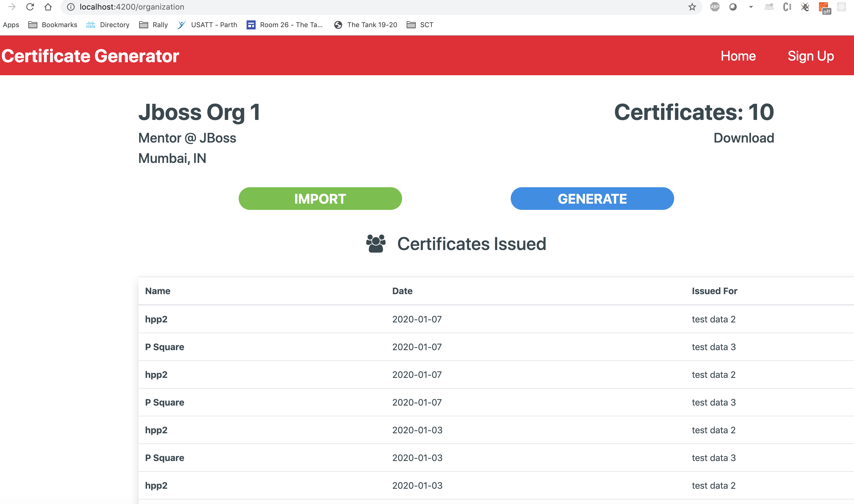Open the Adblock Plus extension
The width and height of the screenshot is (854, 504).
click(714, 7)
